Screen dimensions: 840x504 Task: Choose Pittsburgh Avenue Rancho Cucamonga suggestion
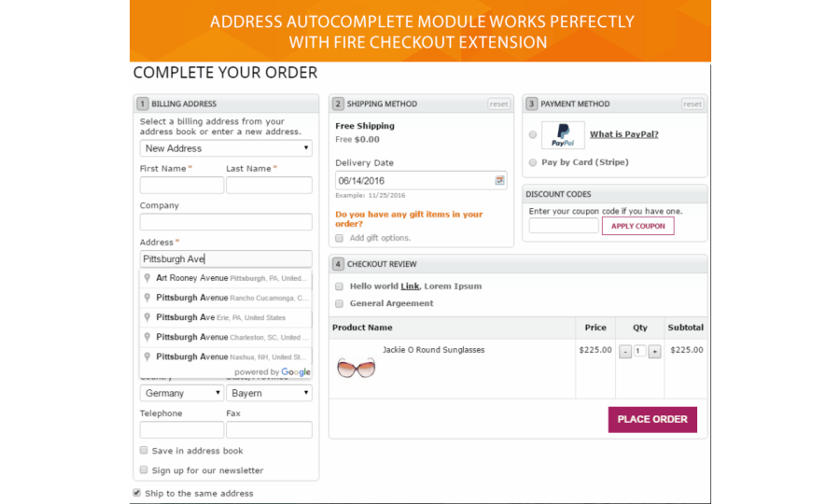[225, 298]
